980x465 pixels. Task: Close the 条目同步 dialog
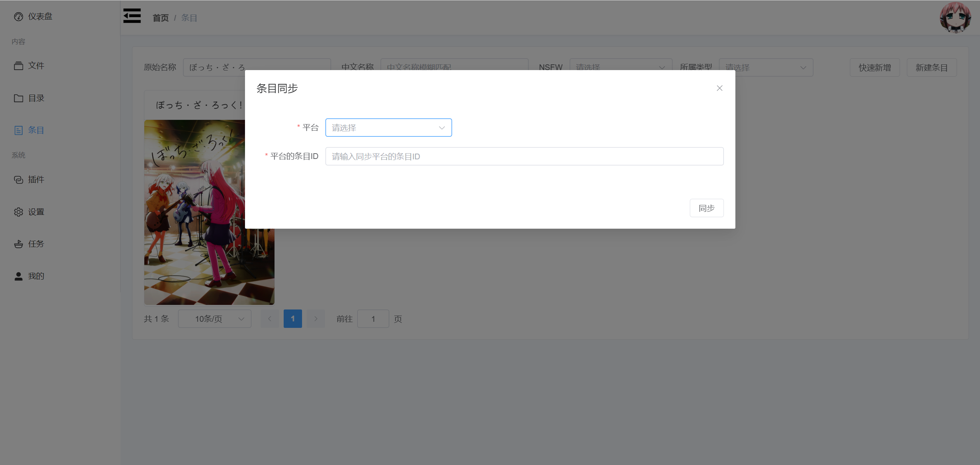pos(720,88)
